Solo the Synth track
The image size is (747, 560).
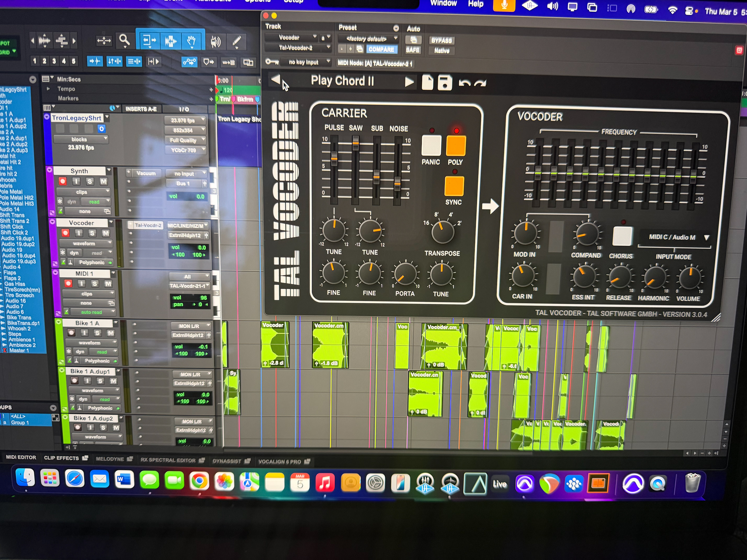coord(90,182)
